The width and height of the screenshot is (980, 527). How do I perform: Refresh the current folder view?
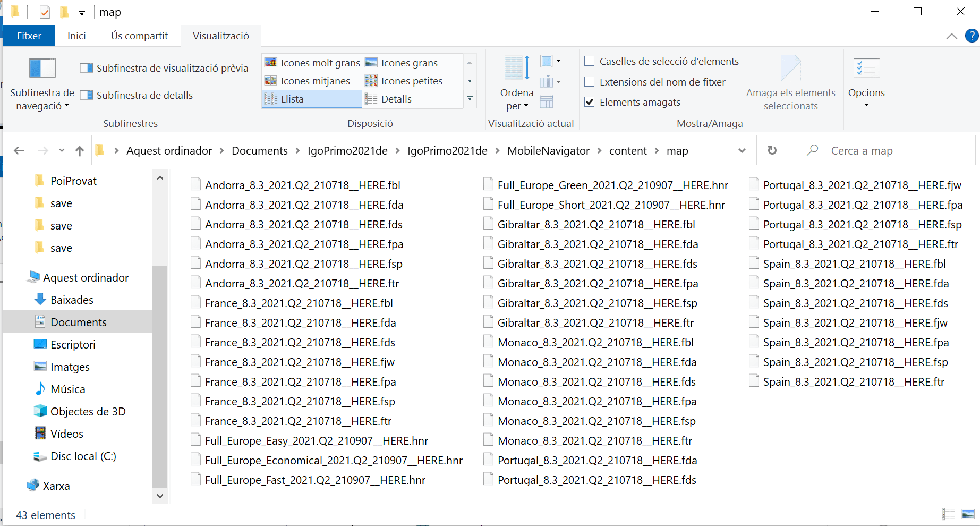(x=772, y=151)
